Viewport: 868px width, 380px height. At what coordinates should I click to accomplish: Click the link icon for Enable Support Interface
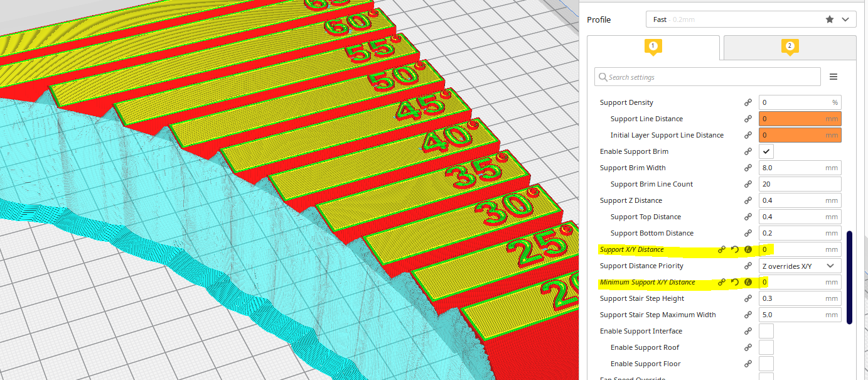pyautogui.click(x=748, y=331)
